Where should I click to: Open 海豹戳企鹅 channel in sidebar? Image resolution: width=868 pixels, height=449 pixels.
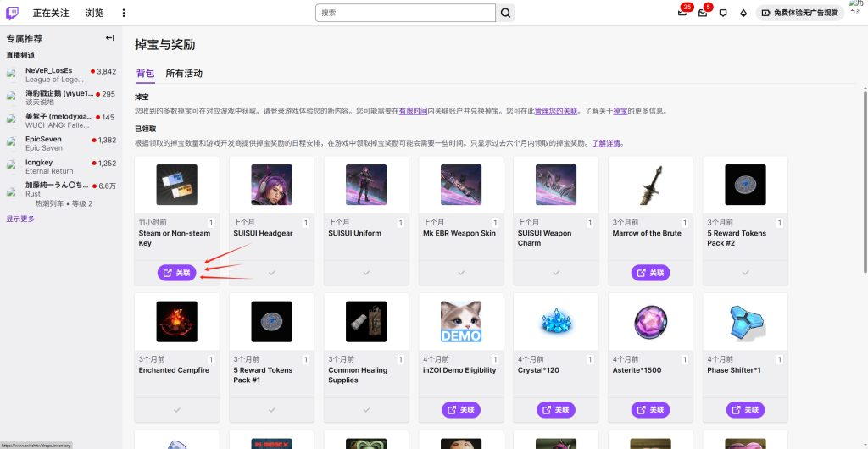[61, 97]
